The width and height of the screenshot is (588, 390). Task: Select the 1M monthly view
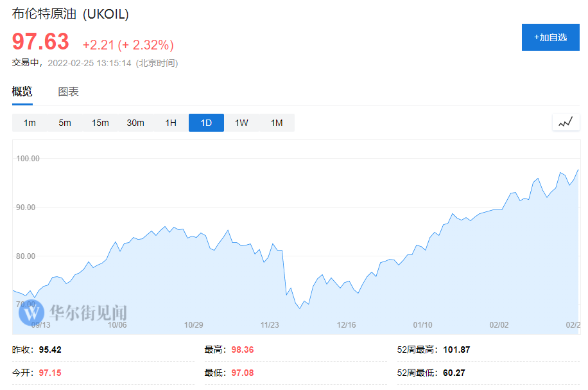[x=277, y=123]
